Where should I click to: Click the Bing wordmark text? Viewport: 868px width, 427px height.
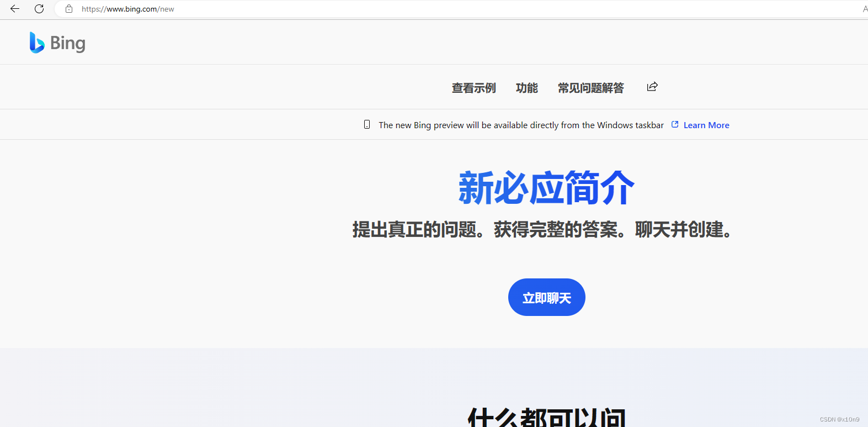[68, 43]
